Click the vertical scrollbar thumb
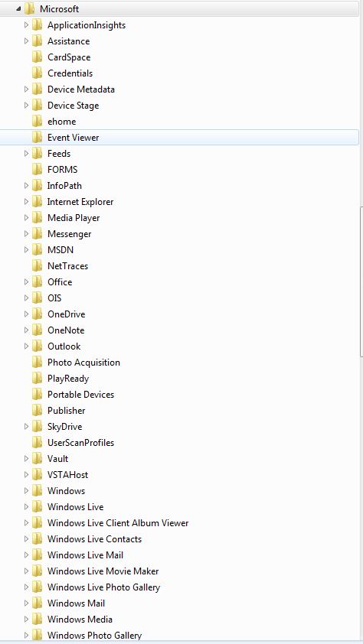The height and width of the screenshot is (644, 363). click(361, 281)
